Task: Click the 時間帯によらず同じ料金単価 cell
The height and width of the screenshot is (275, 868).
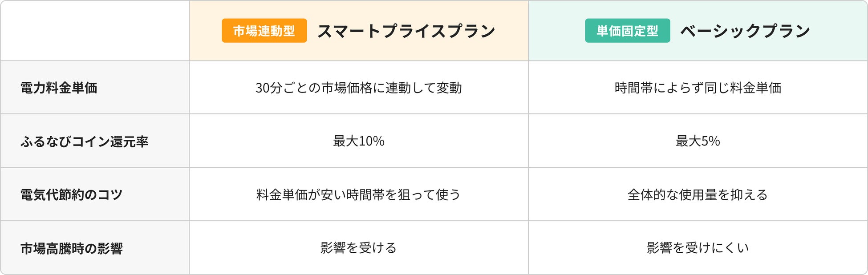Action: tap(698, 88)
